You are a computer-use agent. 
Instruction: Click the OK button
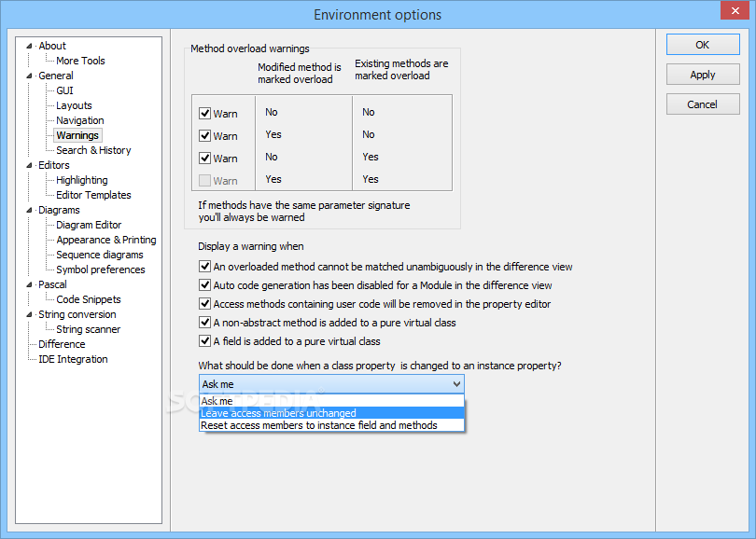click(703, 45)
